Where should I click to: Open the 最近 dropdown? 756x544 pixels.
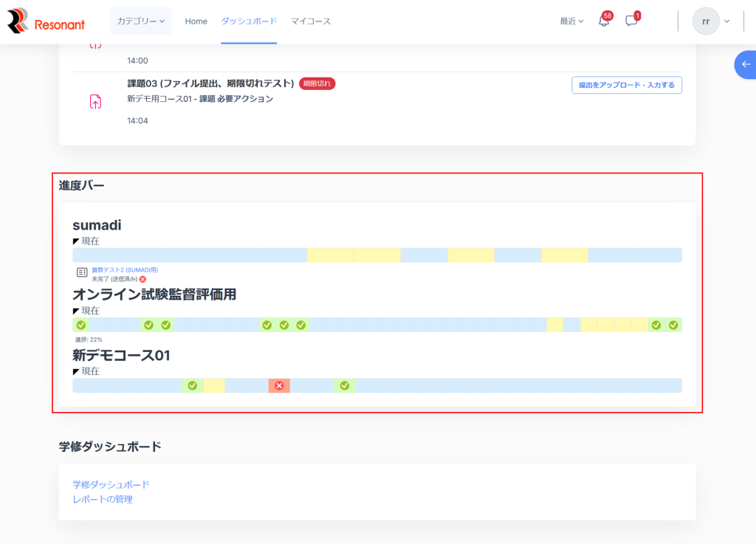tap(571, 21)
